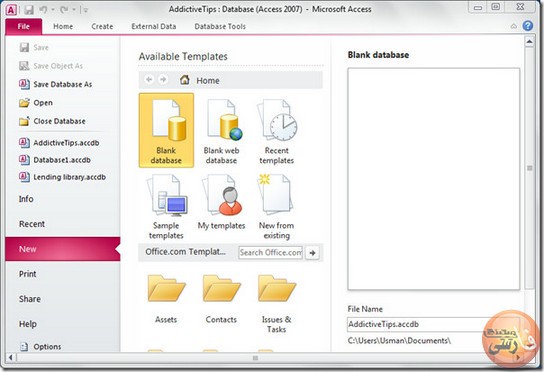The height and width of the screenshot is (372, 544).
Task: Open the Share section
Action: tap(30, 299)
